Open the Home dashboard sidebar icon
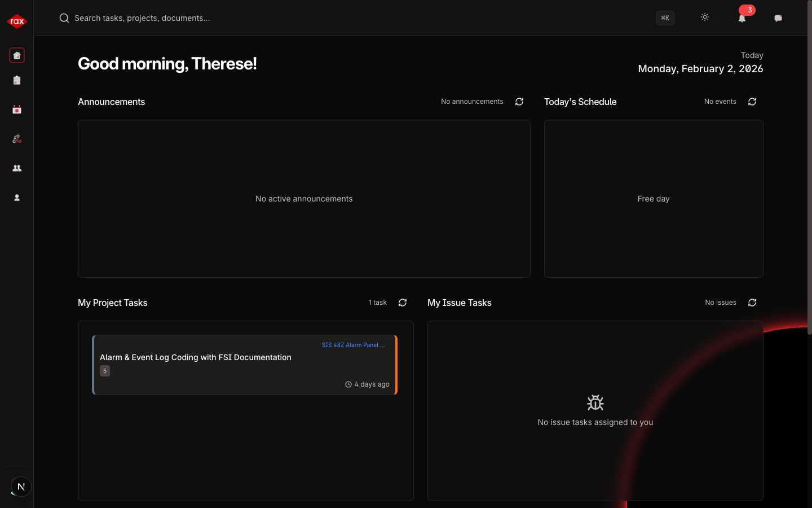Screen dimensions: 812x508 tap(17, 55)
